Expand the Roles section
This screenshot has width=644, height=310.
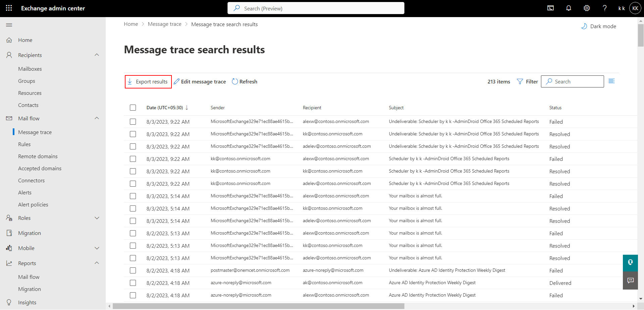click(97, 218)
